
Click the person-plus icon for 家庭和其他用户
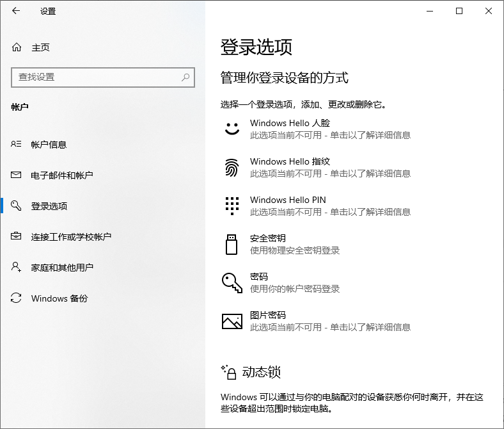pyautogui.click(x=16, y=267)
